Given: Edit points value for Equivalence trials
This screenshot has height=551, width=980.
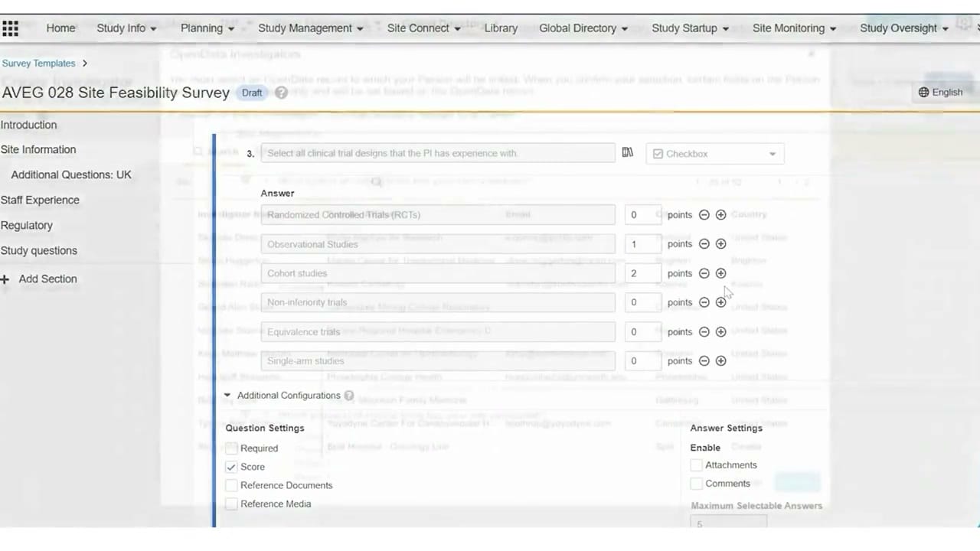Looking at the screenshot, I should pos(642,332).
